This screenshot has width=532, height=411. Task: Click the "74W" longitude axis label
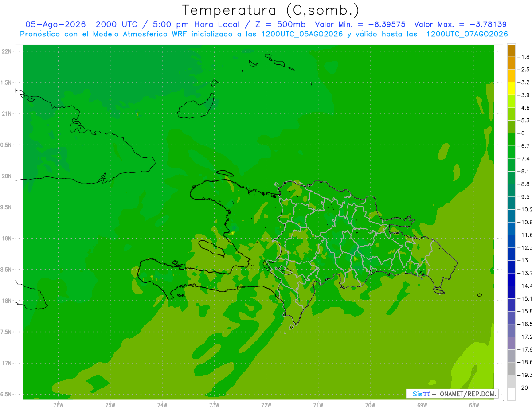pos(162,405)
